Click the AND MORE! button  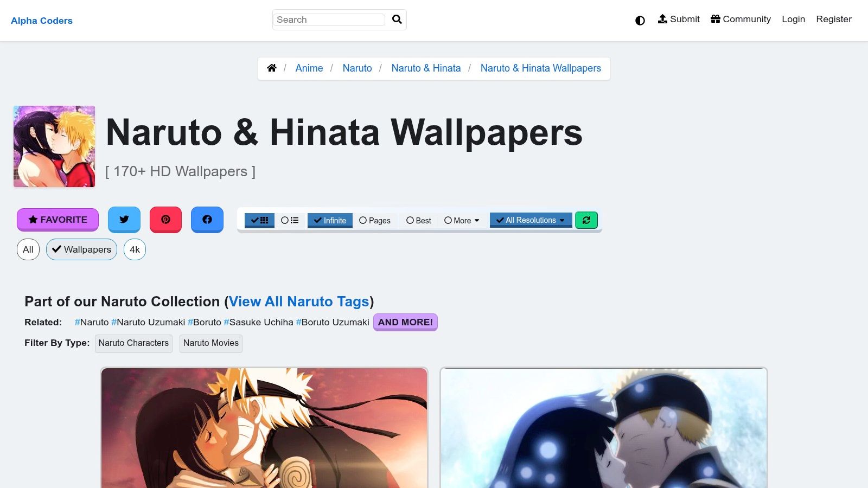(x=405, y=322)
